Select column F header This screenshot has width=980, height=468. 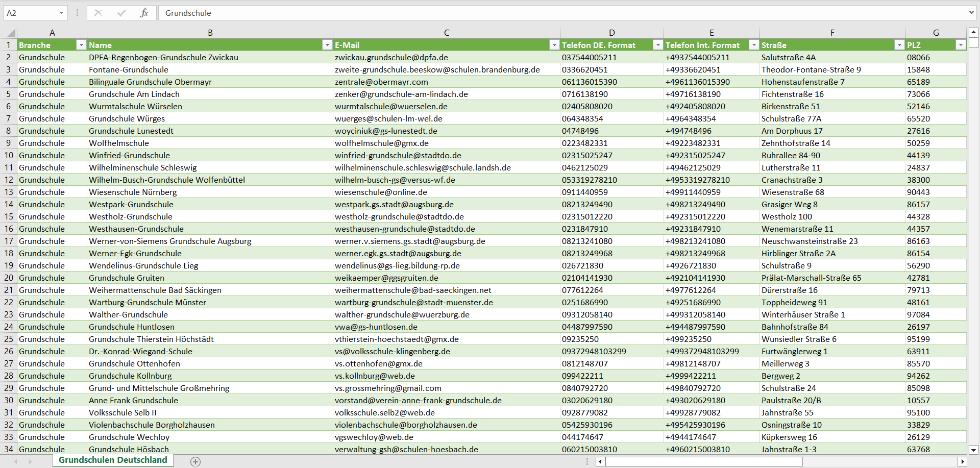click(x=832, y=33)
